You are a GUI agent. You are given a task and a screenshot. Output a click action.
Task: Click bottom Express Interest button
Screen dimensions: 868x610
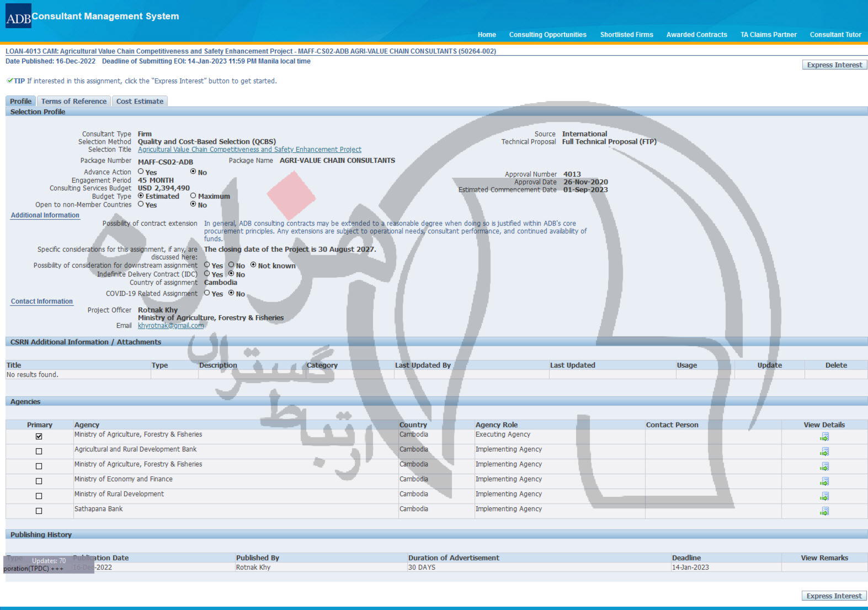click(834, 596)
